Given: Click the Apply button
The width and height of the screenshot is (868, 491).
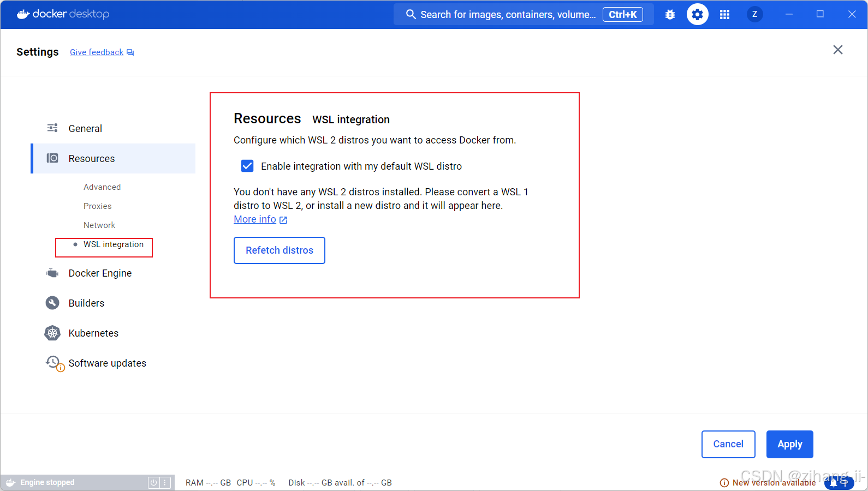Looking at the screenshot, I should pyautogui.click(x=790, y=444).
